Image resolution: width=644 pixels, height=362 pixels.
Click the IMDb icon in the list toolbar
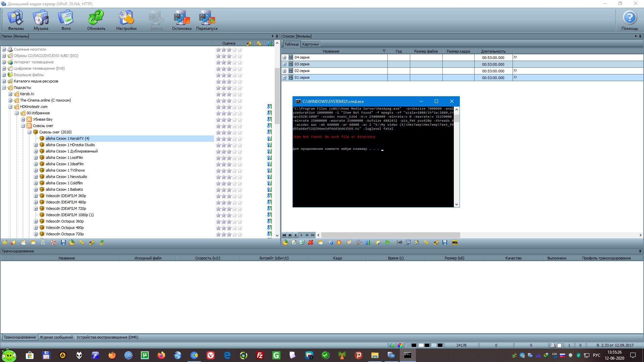point(455,243)
